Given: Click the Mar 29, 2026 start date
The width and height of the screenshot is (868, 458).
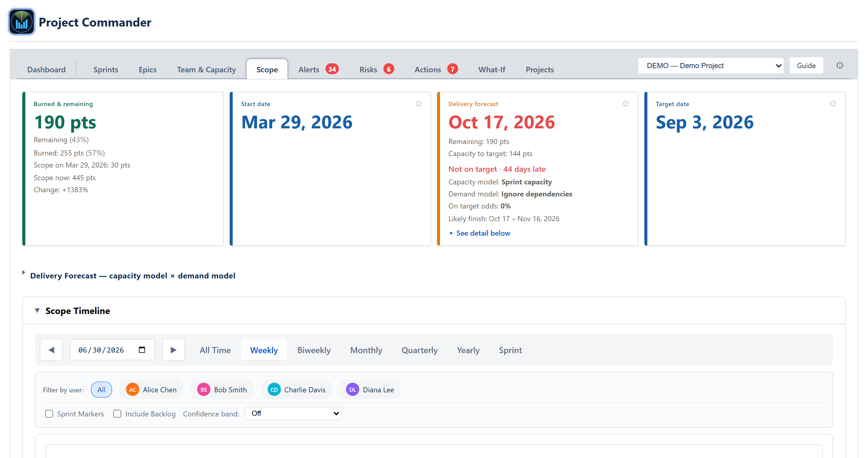Looking at the screenshot, I should [297, 122].
